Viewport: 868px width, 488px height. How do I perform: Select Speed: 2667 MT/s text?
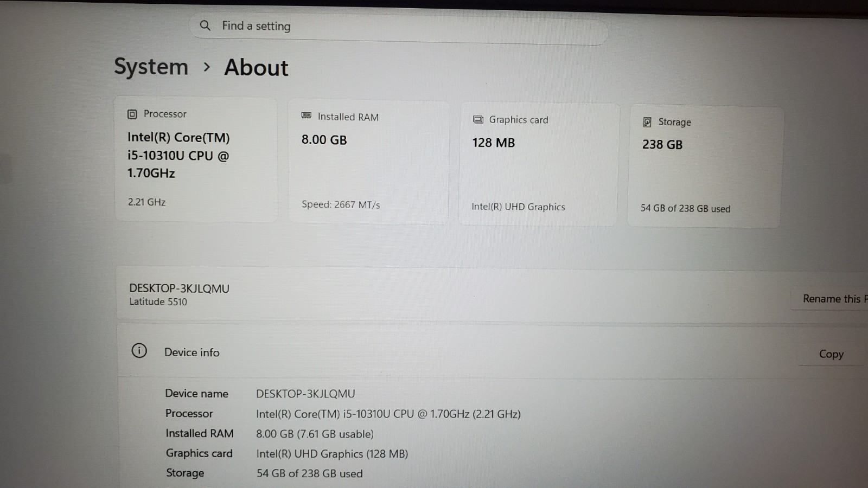click(341, 204)
